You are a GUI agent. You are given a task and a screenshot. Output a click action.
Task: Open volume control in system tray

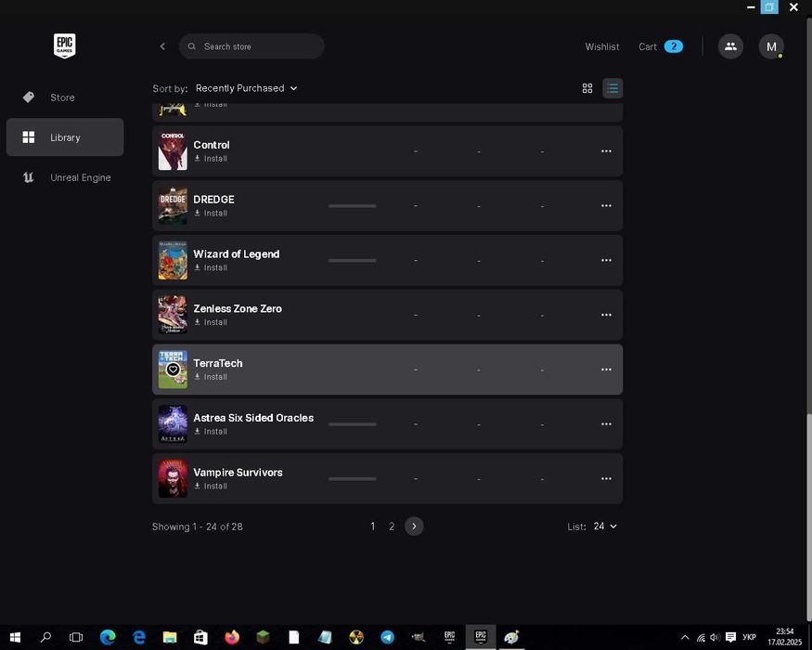[x=715, y=637]
